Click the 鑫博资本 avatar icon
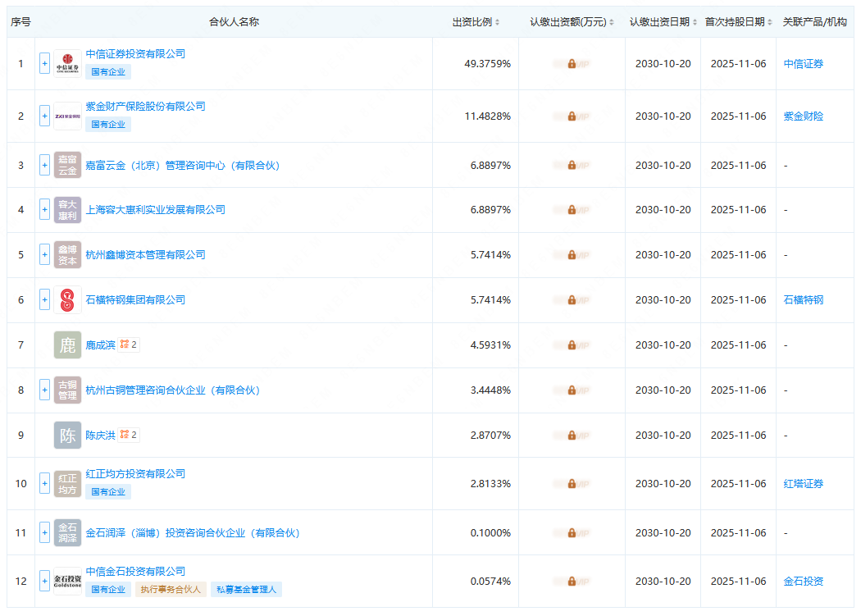 coord(67,255)
